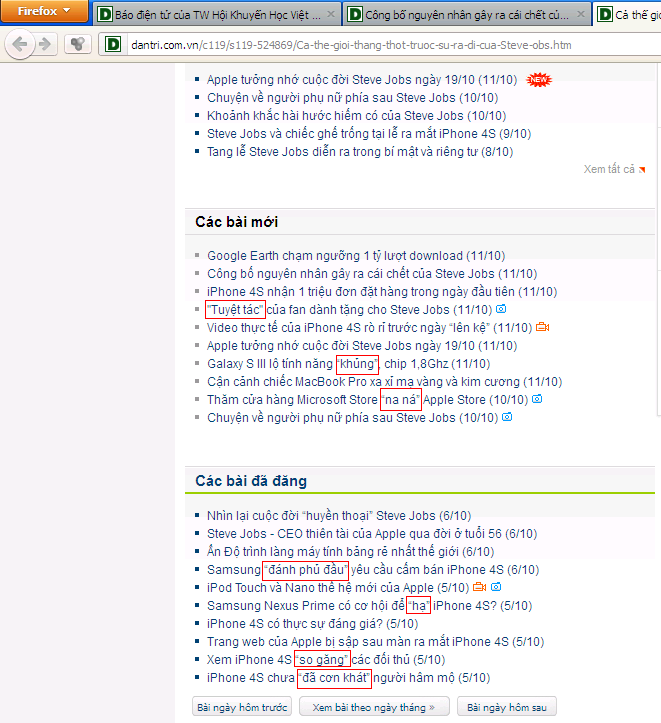Open 'Thăm cửa hàng Microsoft Store' article
661x723 pixels.
click(x=367, y=399)
